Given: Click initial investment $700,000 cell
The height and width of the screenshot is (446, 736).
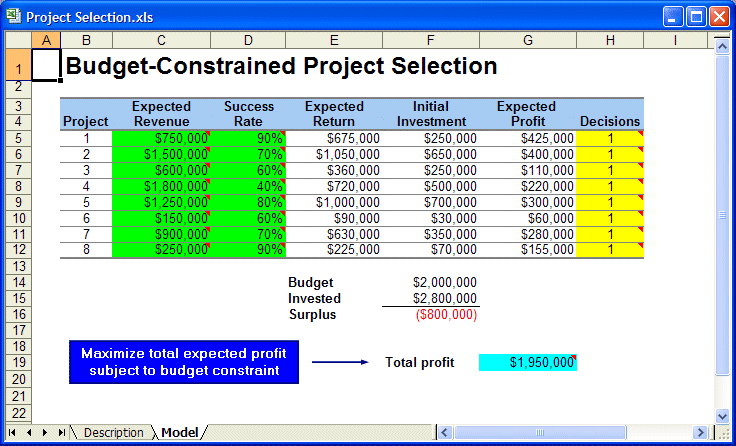Looking at the screenshot, I should click(x=431, y=202).
